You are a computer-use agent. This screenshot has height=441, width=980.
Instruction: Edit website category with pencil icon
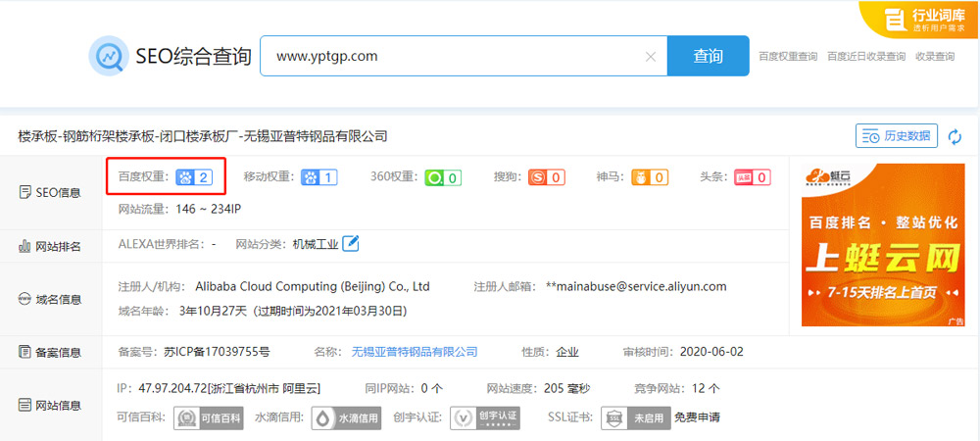click(x=350, y=243)
